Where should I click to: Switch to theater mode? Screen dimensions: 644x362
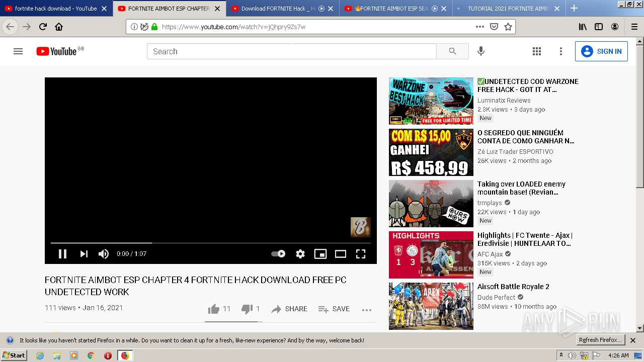pyautogui.click(x=341, y=254)
